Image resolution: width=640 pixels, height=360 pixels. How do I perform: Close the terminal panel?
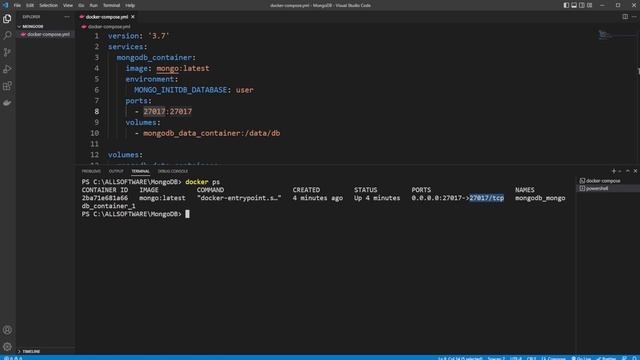(x=635, y=171)
